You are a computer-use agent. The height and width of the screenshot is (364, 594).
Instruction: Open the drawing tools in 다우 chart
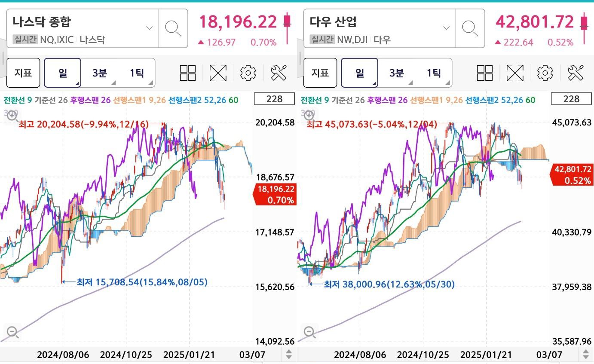point(576,73)
